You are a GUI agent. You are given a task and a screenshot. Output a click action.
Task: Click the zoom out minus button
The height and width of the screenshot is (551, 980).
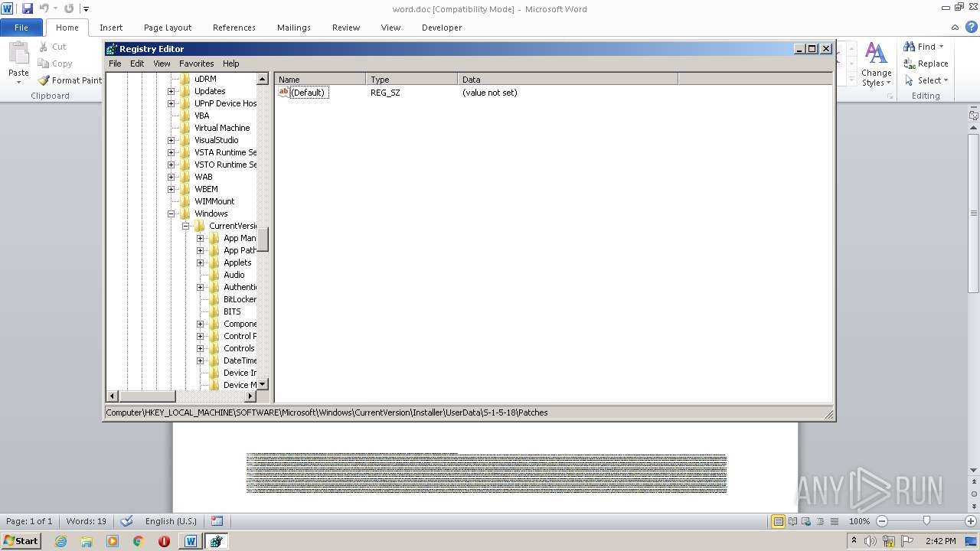pos(881,521)
